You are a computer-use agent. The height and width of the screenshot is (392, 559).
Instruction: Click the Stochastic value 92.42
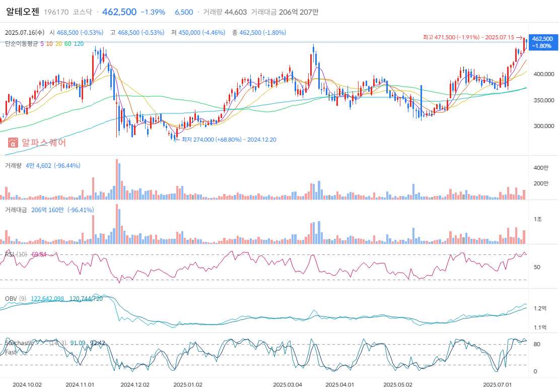click(98, 343)
